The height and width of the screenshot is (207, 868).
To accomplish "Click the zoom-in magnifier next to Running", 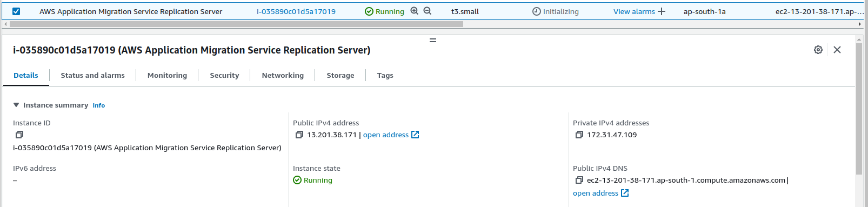I will click(x=415, y=11).
